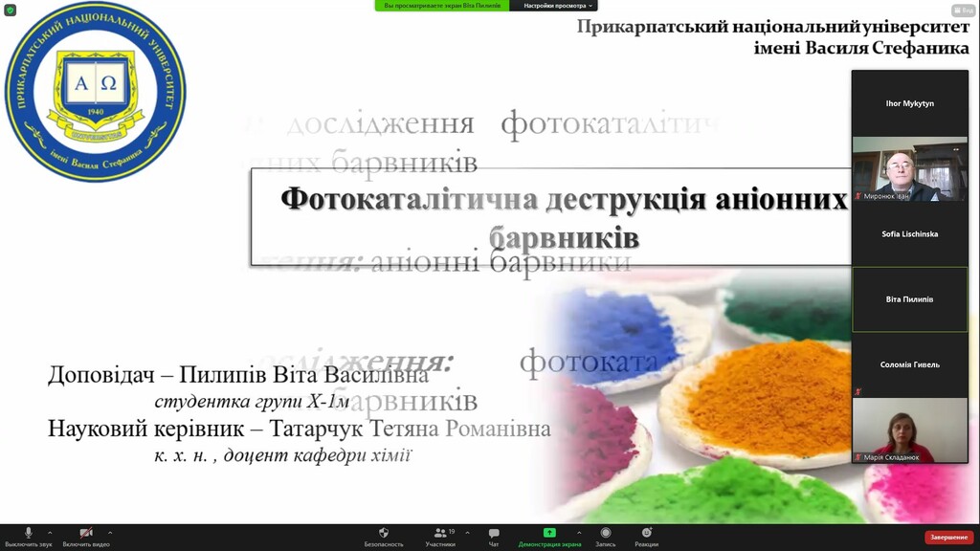
Task: Click university crest logo on slide
Action: coord(95,92)
